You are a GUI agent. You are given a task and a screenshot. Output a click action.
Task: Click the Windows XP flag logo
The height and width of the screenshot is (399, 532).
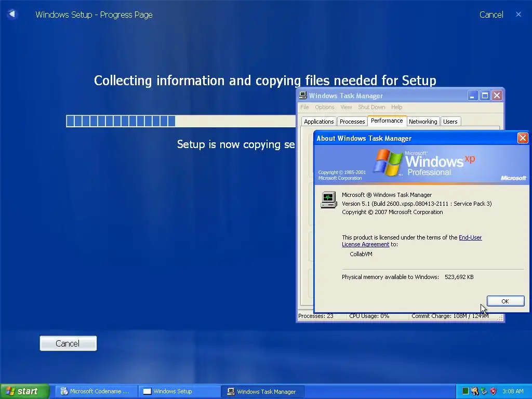point(388,163)
